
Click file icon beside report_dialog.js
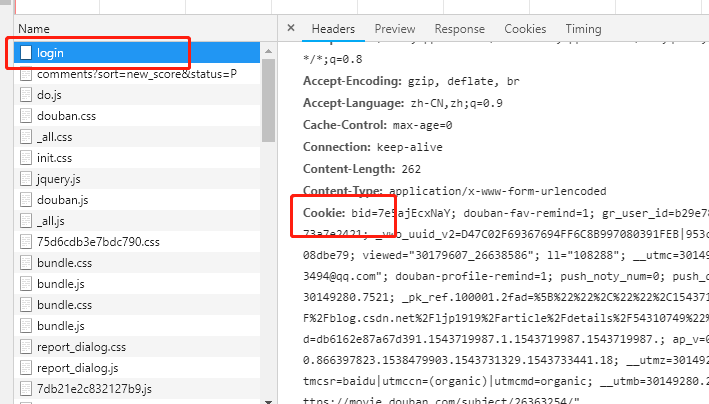pyautogui.click(x=26, y=368)
